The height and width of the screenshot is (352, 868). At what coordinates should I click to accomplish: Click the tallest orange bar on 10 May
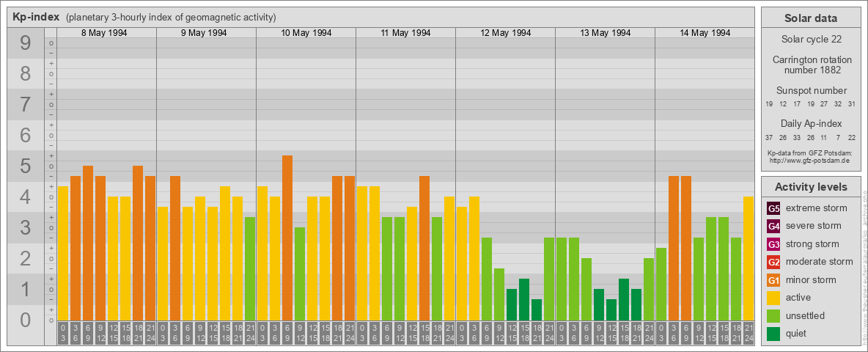tap(287, 238)
